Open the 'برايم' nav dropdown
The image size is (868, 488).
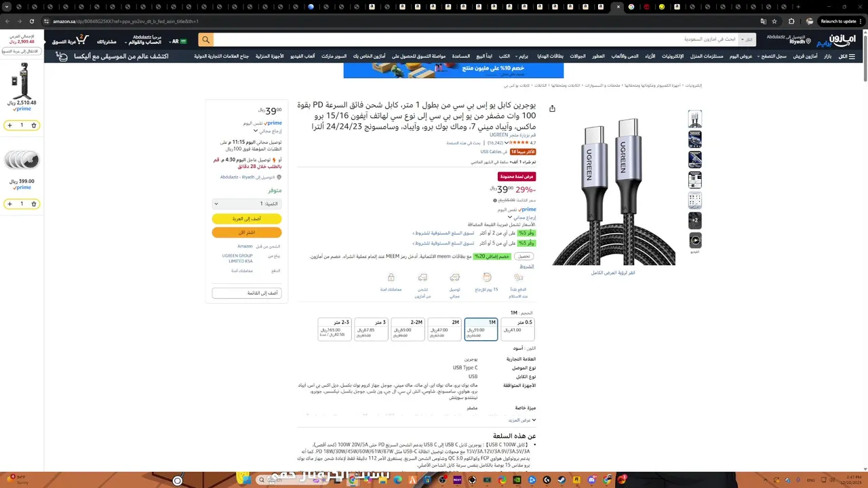(523, 56)
